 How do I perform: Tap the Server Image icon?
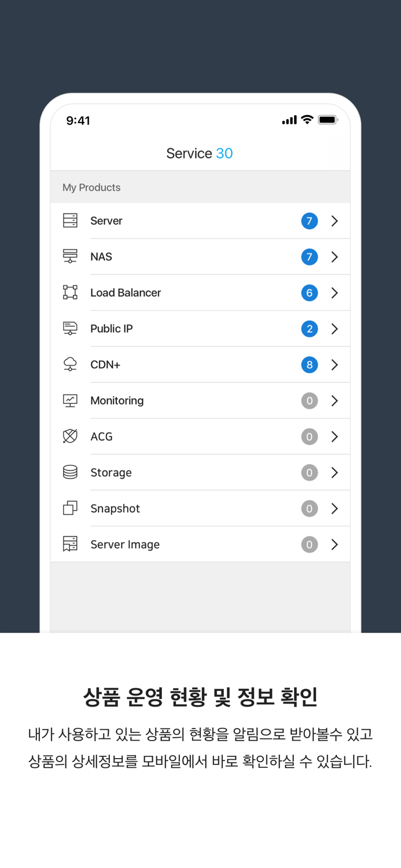70,544
